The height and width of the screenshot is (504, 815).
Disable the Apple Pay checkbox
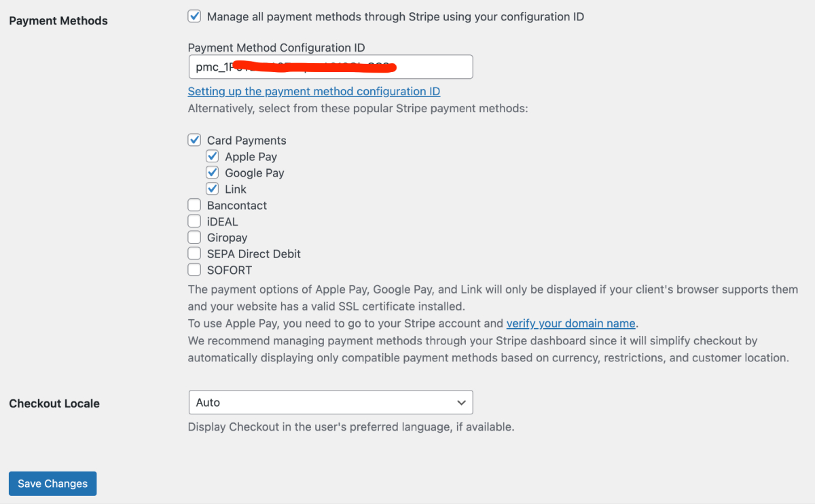point(213,156)
